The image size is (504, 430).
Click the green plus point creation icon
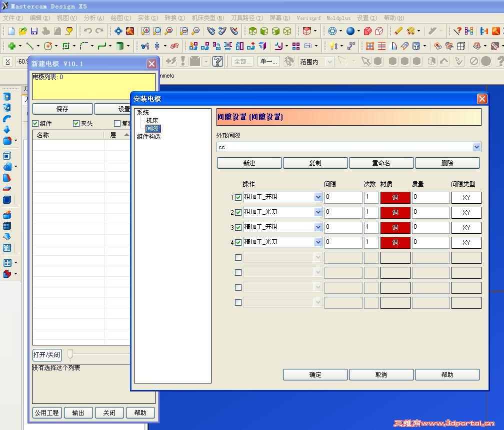pos(12,46)
